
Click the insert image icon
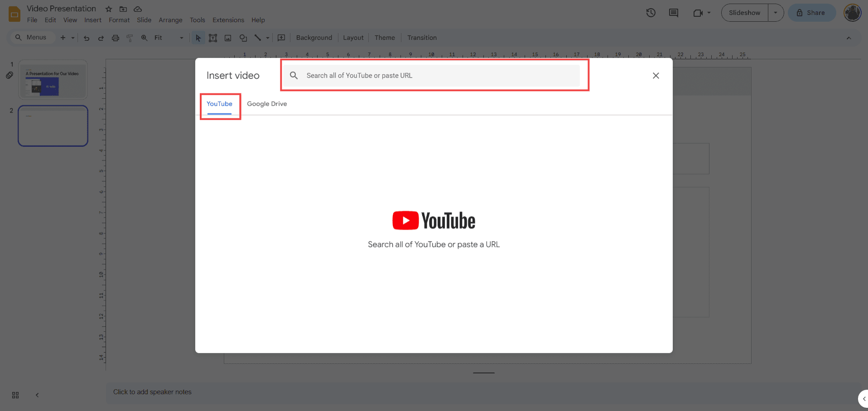[x=228, y=38]
